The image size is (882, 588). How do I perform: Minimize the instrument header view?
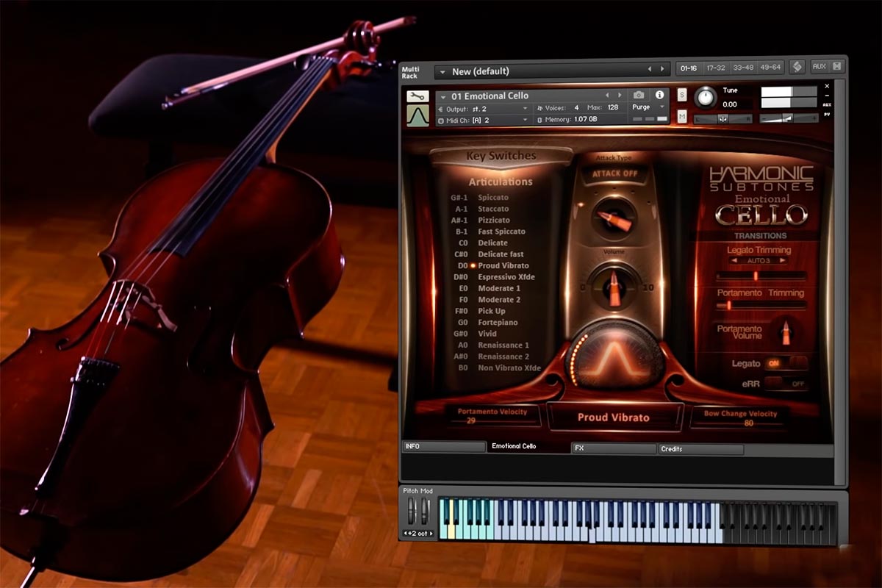pyautogui.click(x=827, y=95)
